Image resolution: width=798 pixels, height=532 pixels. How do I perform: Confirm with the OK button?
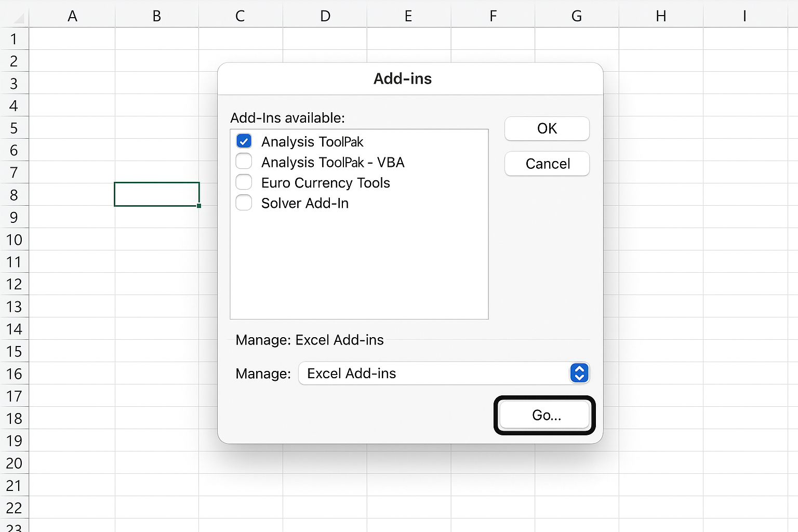pos(547,128)
